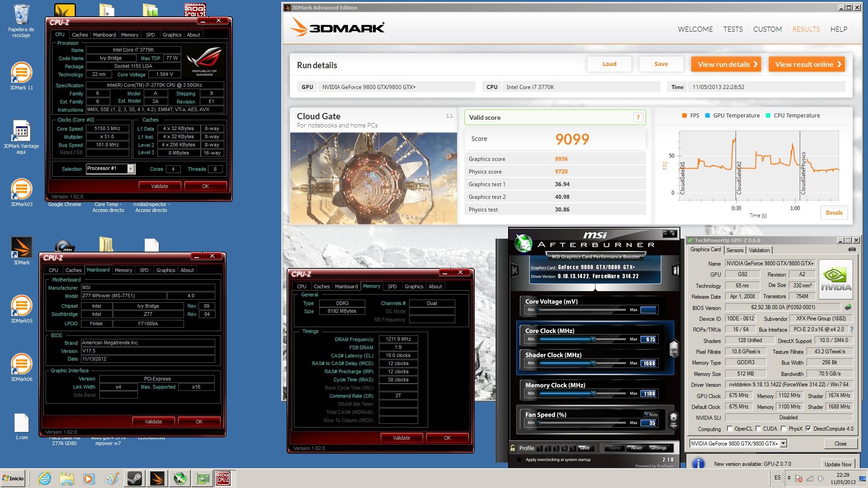Toggle Apply overclocking at system startup

click(519, 460)
